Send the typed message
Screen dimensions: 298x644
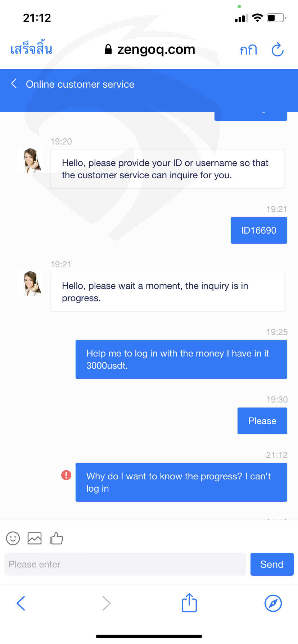pyautogui.click(x=272, y=564)
